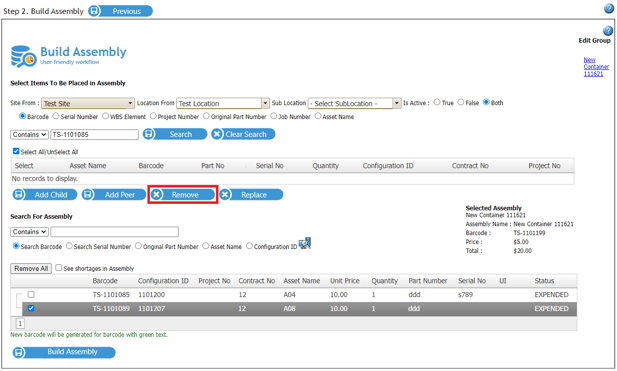617x371 pixels.
Task: Click the Serial No column header in items grid
Action: point(270,166)
